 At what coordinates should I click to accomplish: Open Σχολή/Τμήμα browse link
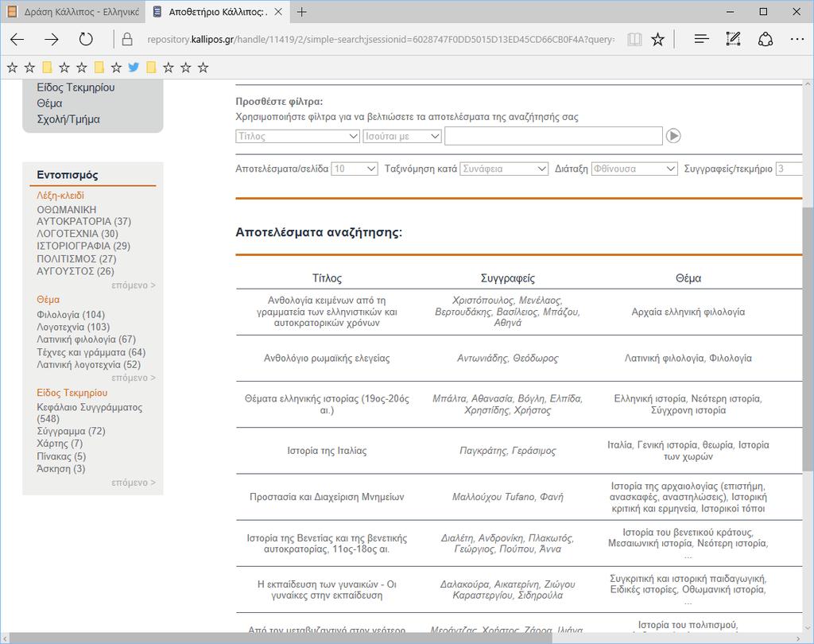68,119
